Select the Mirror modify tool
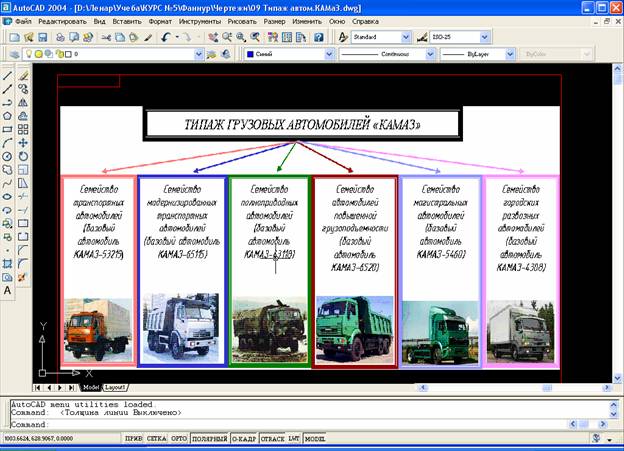The width and height of the screenshot is (624, 451). tap(23, 102)
